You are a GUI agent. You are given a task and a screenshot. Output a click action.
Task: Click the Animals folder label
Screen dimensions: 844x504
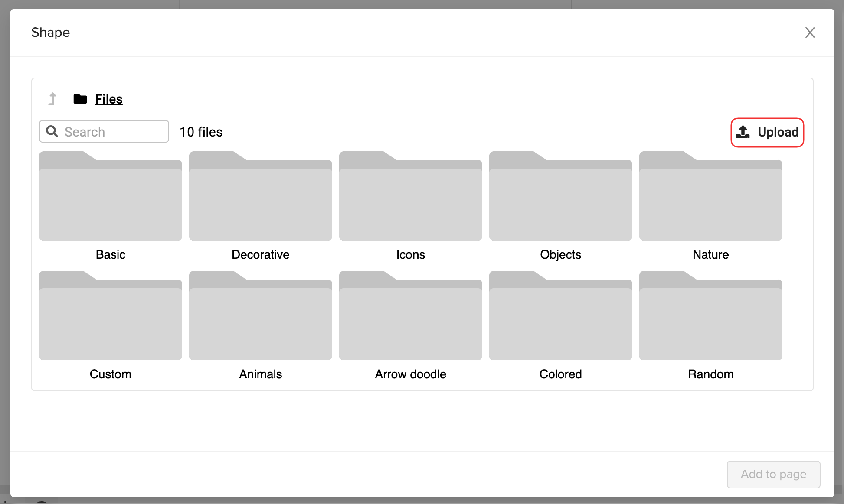coord(260,374)
